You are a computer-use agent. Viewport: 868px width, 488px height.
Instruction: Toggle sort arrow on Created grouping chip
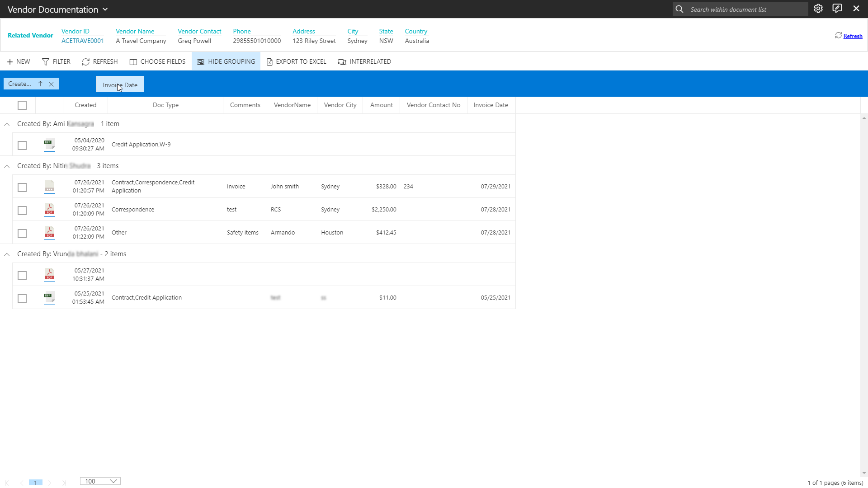point(40,84)
